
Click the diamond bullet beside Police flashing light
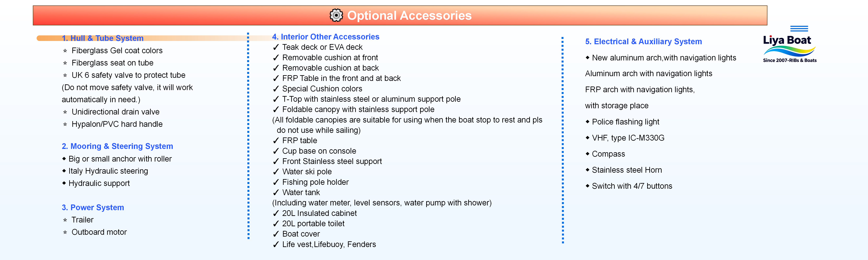(x=587, y=122)
